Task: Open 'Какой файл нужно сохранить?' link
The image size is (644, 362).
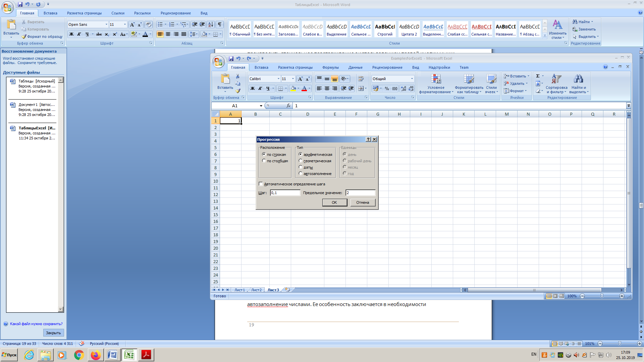Action: pos(36,324)
